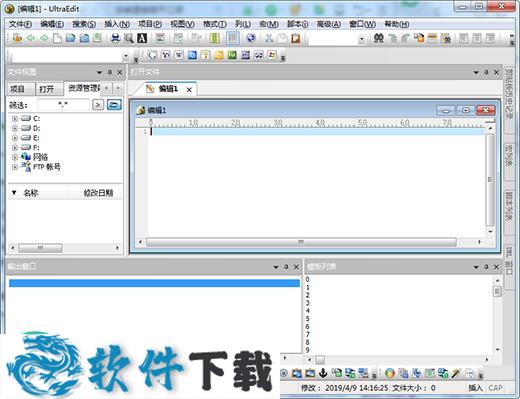Click the open folder icon in main toolbar
Viewport: 520px width, 399px height.
pos(71,38)
